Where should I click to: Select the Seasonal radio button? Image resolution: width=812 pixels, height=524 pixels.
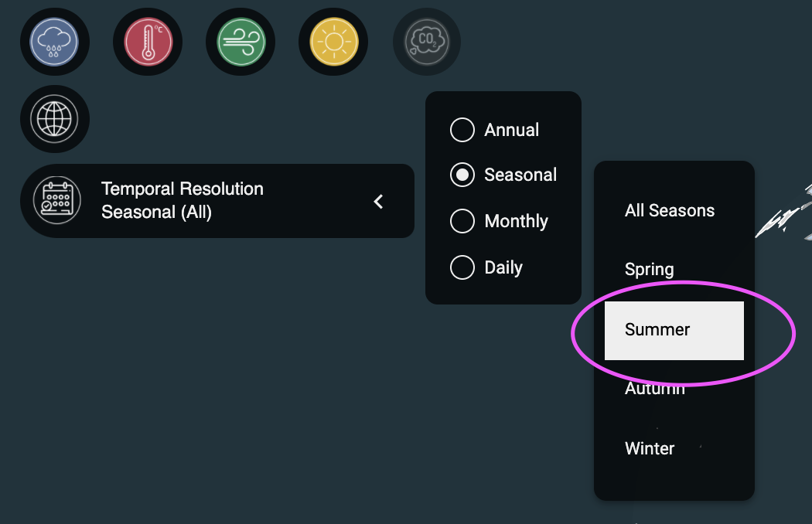(462, 175)
